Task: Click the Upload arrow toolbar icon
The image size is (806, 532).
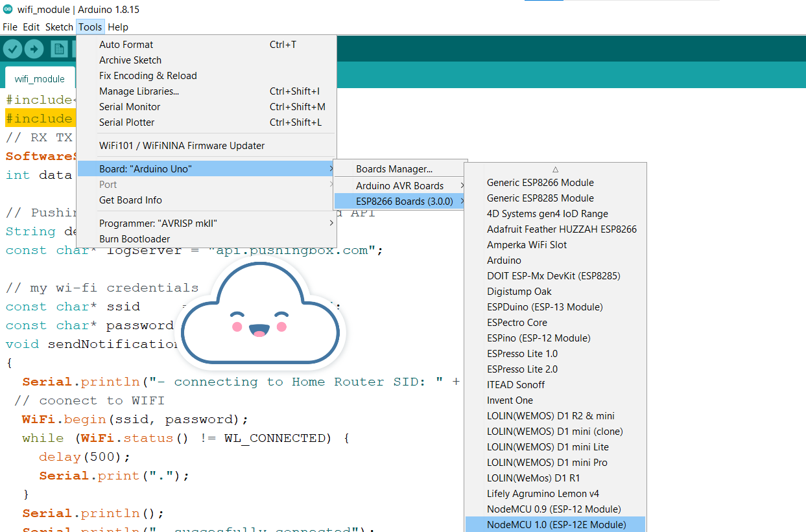Action: 34,49
